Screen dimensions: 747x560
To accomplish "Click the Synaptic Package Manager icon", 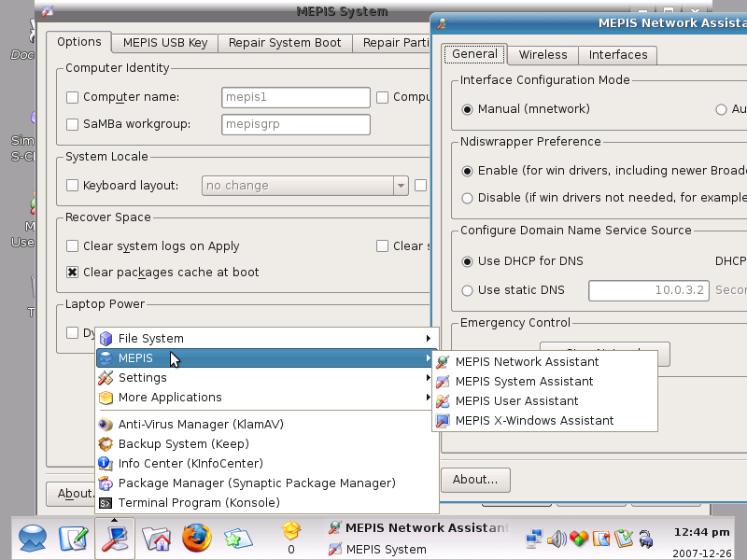I will [106, 483].
